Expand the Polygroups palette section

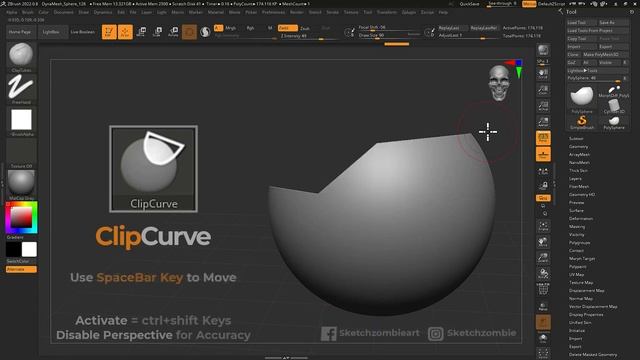[579, 242]
